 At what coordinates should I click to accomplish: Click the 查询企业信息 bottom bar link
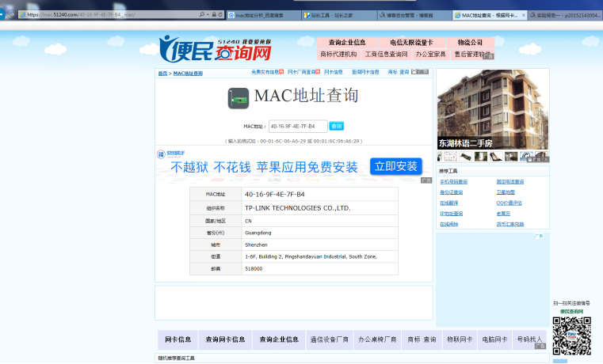click(x=279, y=339)
